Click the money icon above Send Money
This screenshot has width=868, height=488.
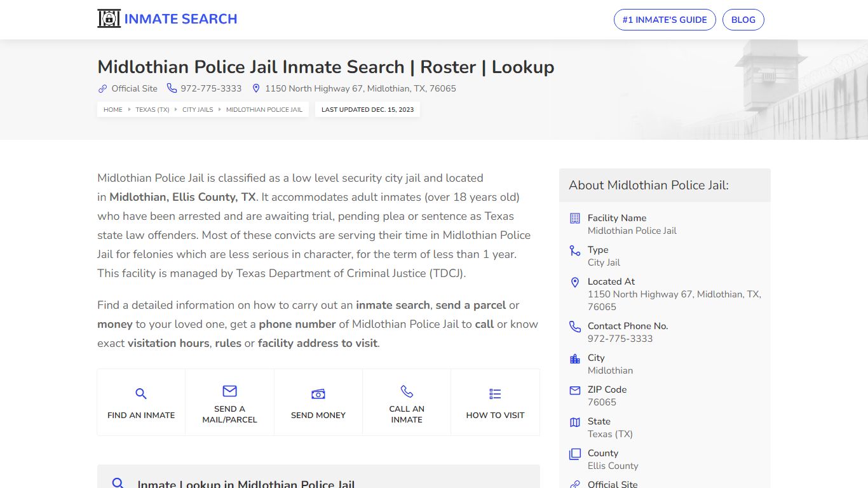[x=318, y=394]
